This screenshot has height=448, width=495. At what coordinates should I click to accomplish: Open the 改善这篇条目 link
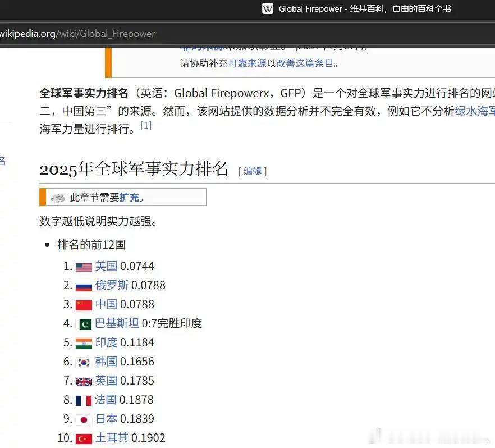pyautogui.click(x=305, y=63)
